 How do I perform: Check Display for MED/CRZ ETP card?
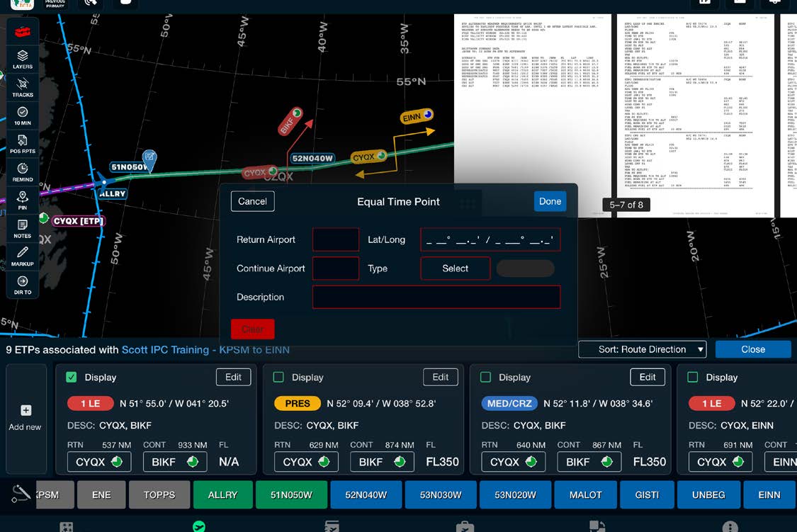click(x=485, y=377)
